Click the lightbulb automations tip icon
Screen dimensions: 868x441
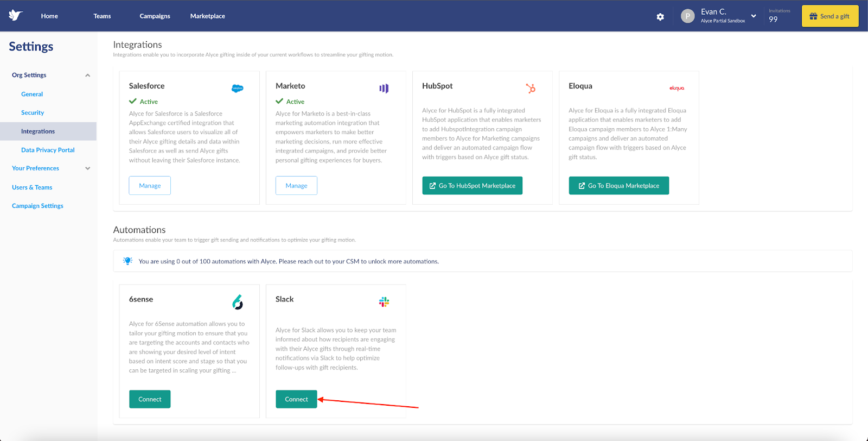click(127, 261)
